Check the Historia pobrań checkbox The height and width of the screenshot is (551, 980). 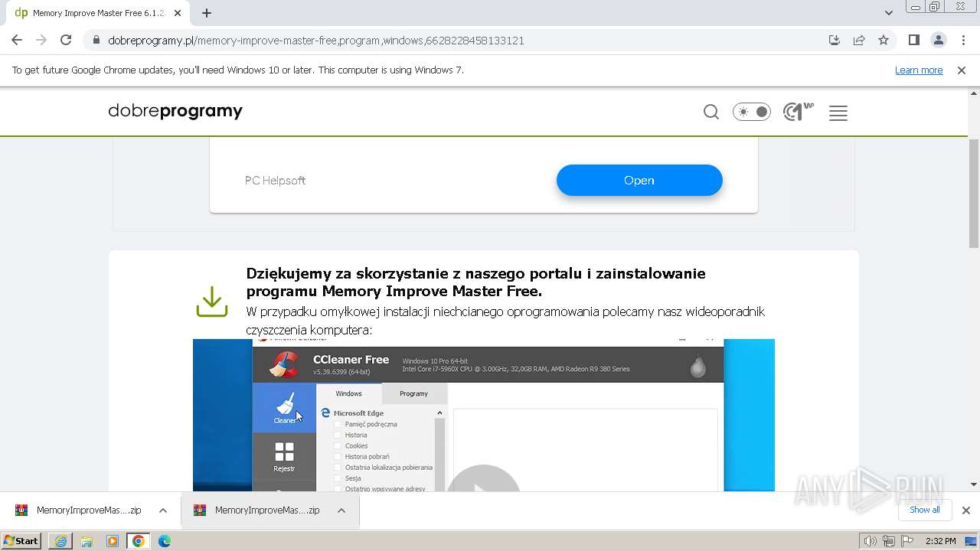pos(338,457)
